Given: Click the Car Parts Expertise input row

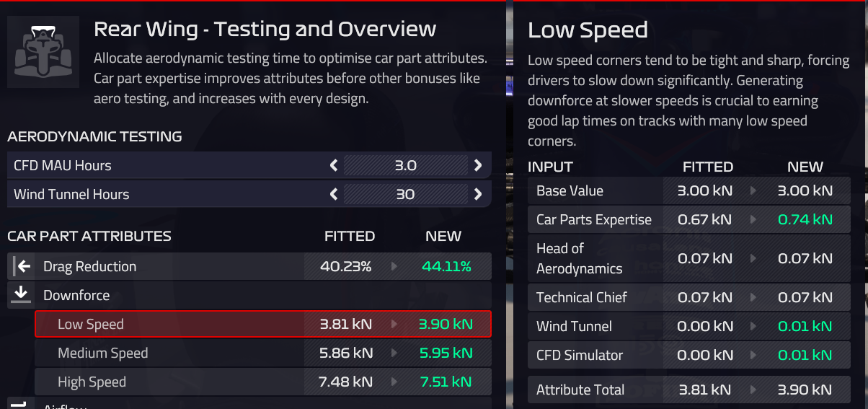Looking at the screenshot, I should 688,220.
